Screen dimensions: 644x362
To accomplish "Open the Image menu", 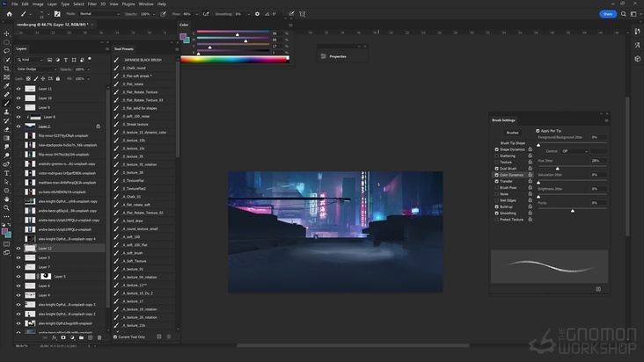I will coord(38,4).
